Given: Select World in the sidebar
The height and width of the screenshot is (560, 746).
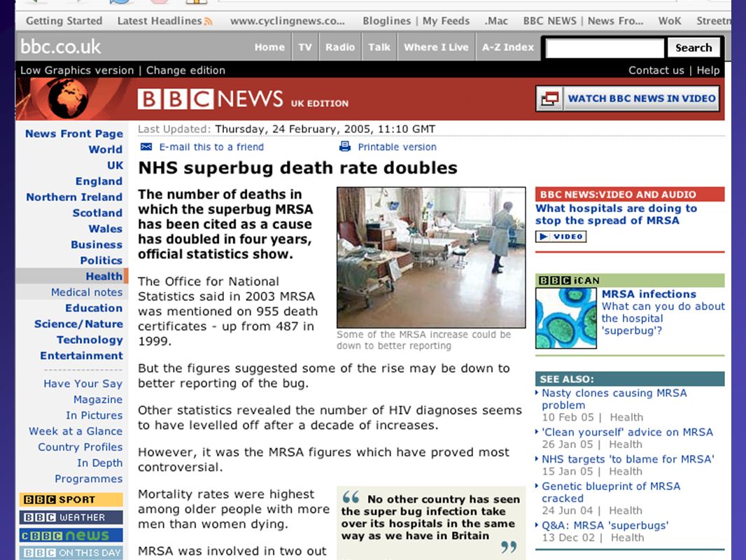Looking at the screenshot, I should tap(106, 149).
